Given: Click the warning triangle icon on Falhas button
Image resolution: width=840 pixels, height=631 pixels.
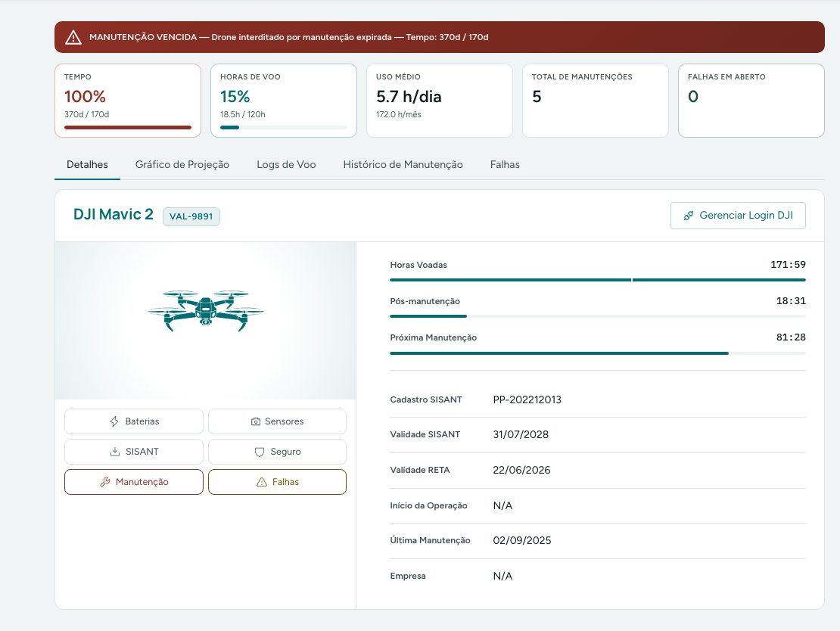Looking at the screenshot, I should point(261,482).
